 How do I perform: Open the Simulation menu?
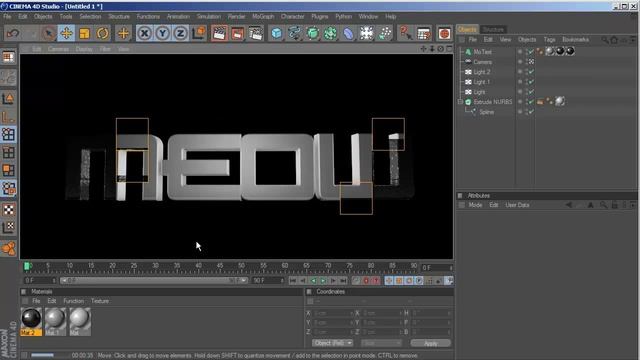[x=209, y=16]
